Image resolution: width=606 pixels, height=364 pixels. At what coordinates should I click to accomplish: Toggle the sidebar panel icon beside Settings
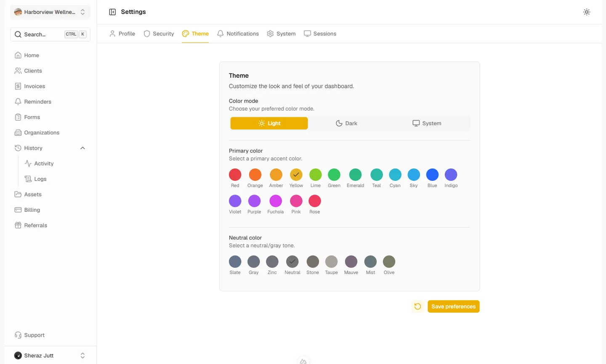[112, 12]
